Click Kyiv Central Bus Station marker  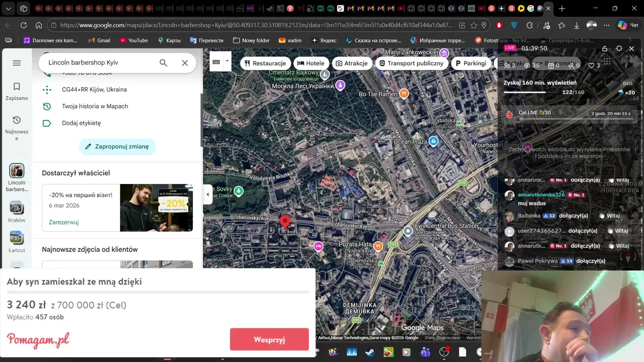[408, 231]
